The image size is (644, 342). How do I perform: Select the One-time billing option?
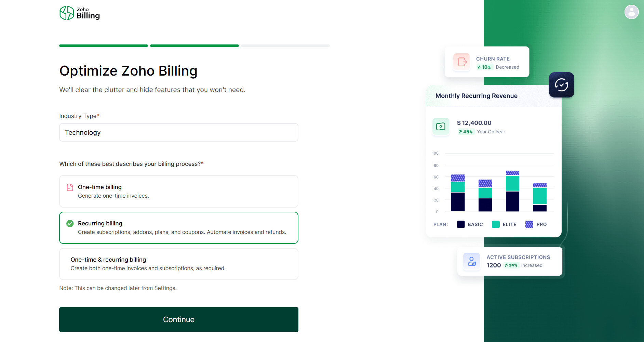pos(179,191)
